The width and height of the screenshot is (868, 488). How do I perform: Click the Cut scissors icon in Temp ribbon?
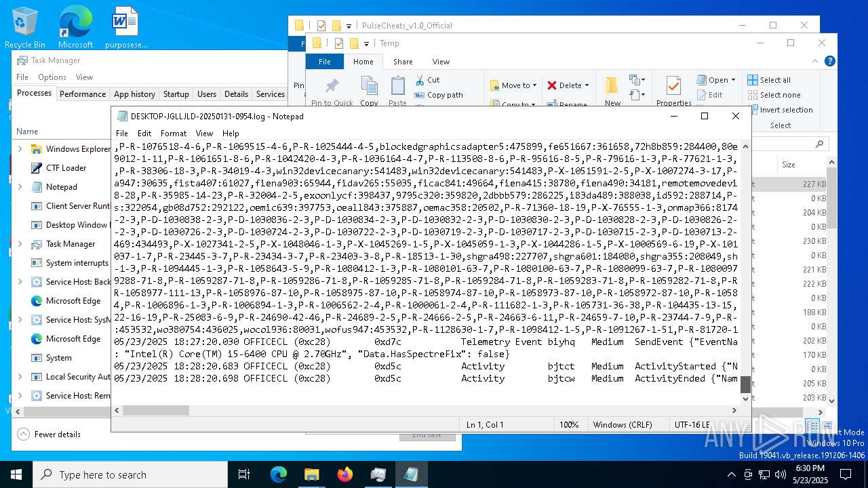(x=420, y=80)
